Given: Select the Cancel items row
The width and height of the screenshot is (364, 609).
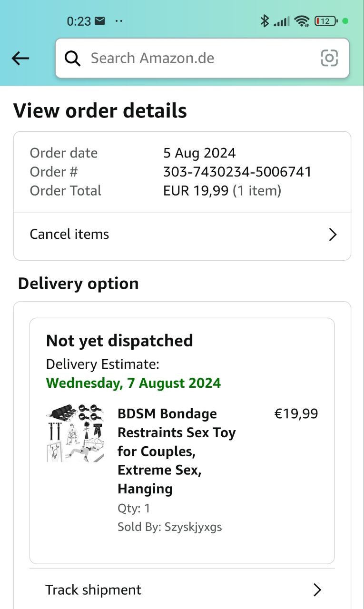Looking at the screenshot, I should pyautogui.click(x=182, y=235).
